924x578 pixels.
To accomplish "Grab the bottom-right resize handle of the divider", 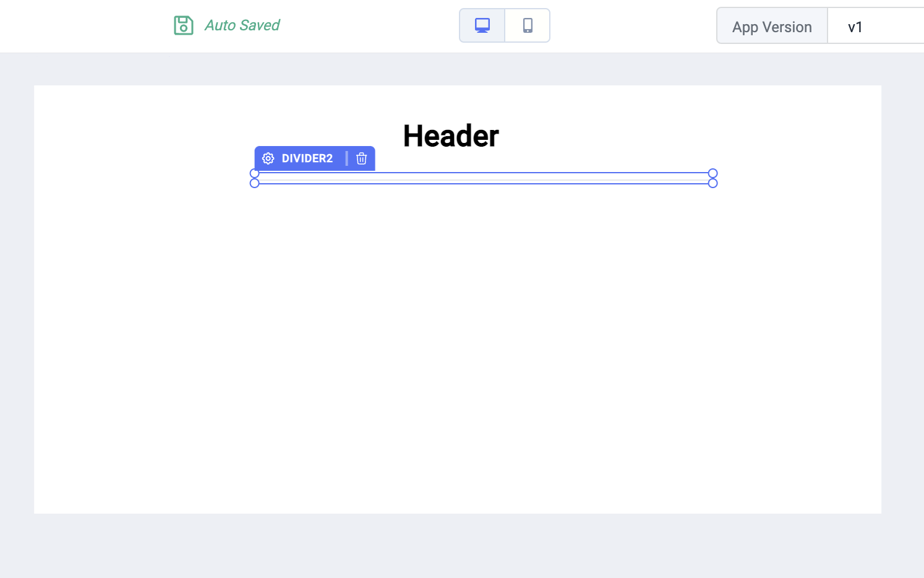I will click(713, 183).
